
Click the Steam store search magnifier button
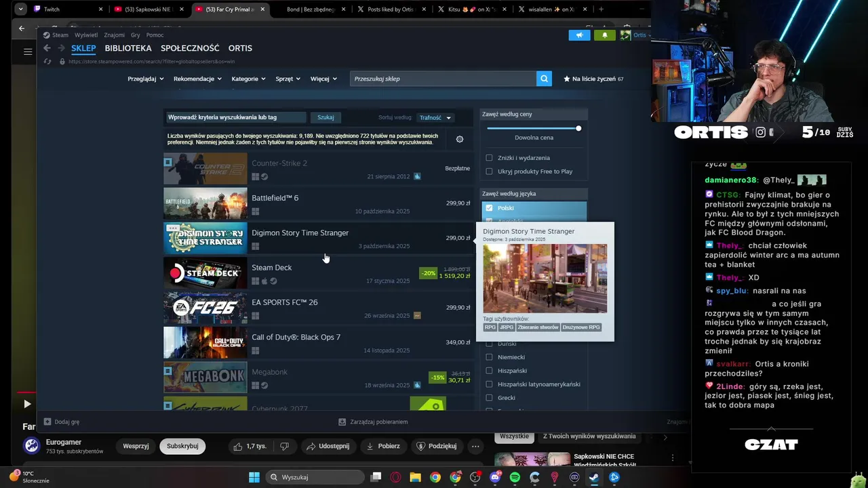(544, 79)
